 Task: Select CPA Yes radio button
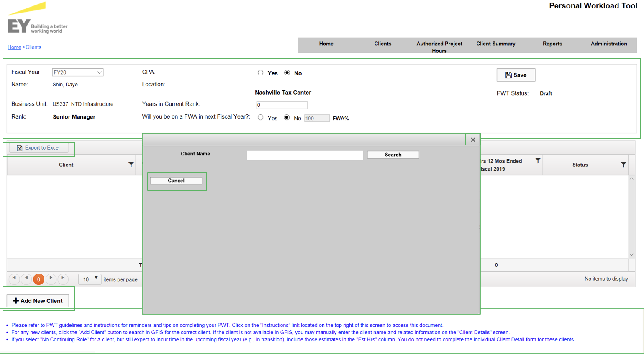261,73
